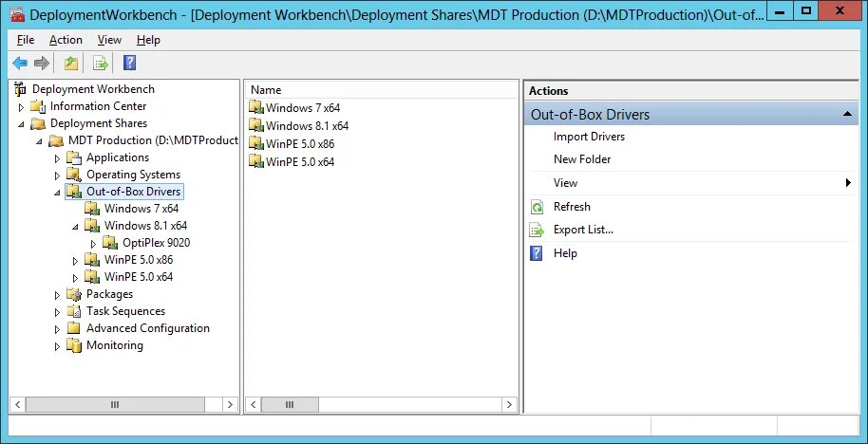Click Refresh action text
Viewport: 868px width, 444px height.
click(572, 207)
